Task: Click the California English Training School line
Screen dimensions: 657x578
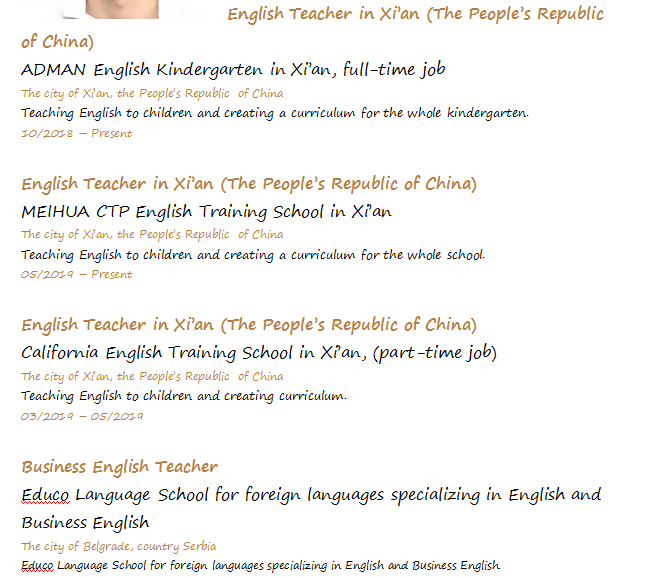Action: point(259,353)
